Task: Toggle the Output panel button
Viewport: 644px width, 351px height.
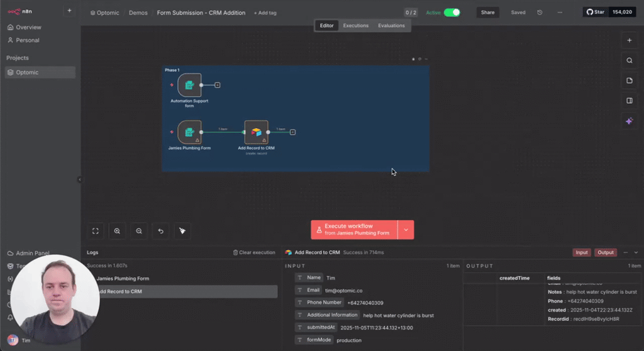Action: click(606, 252)
